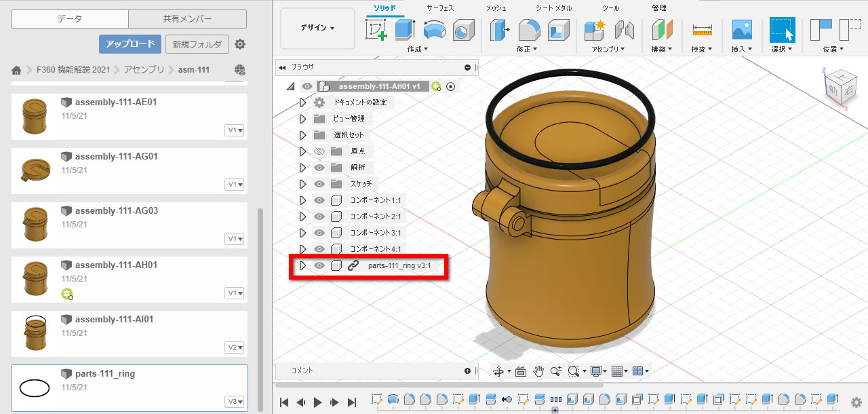The image size is (868, 414).
Task: Open the デザイン workspace dropdown
Action: tap(317, 29)
